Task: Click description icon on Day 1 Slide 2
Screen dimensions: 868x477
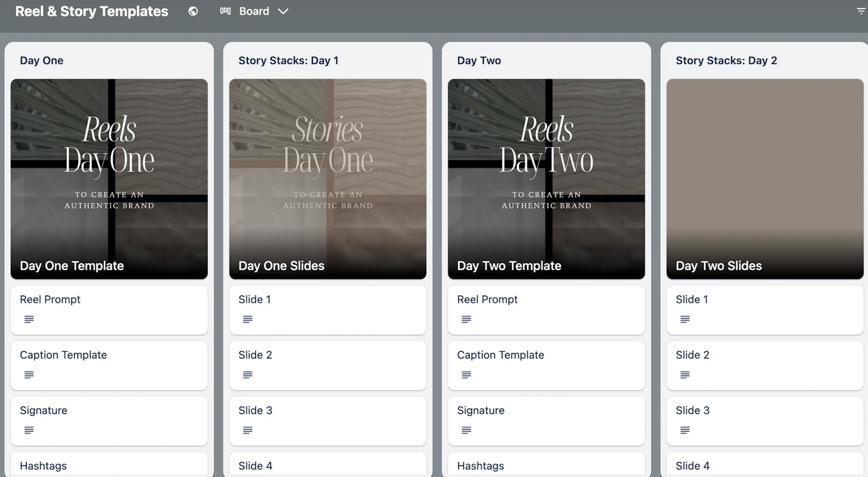Action: click(248, 375)
